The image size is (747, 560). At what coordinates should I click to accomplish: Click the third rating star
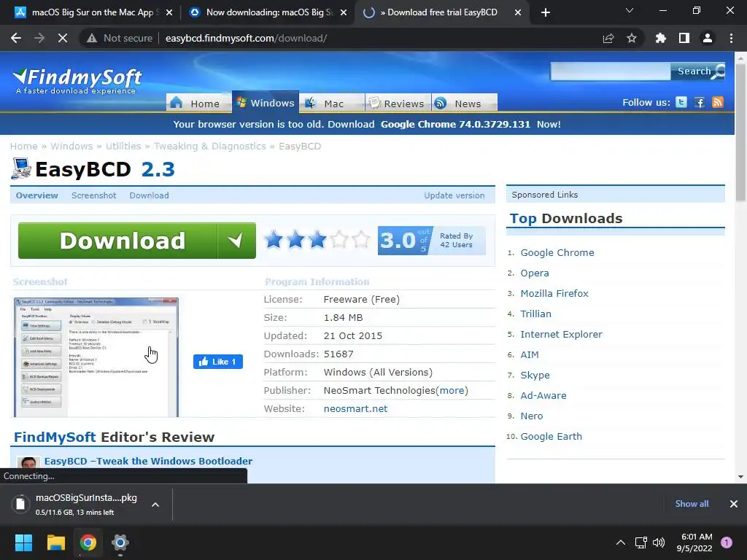pos(317,239)
